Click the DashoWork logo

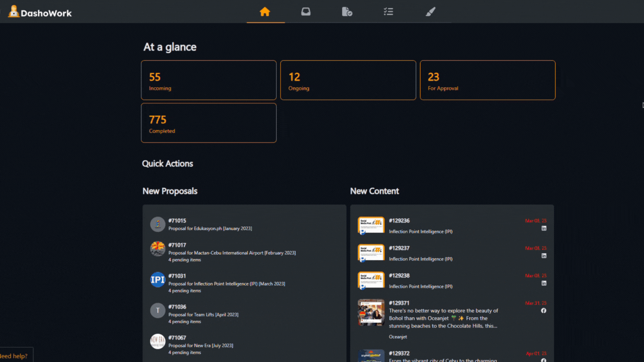tap(40, 12)
